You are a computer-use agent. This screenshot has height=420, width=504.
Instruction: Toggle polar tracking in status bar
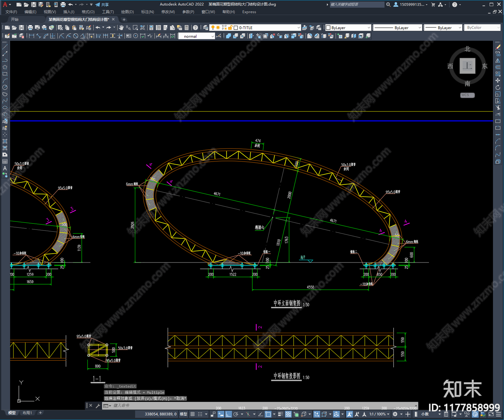(235, 414)
